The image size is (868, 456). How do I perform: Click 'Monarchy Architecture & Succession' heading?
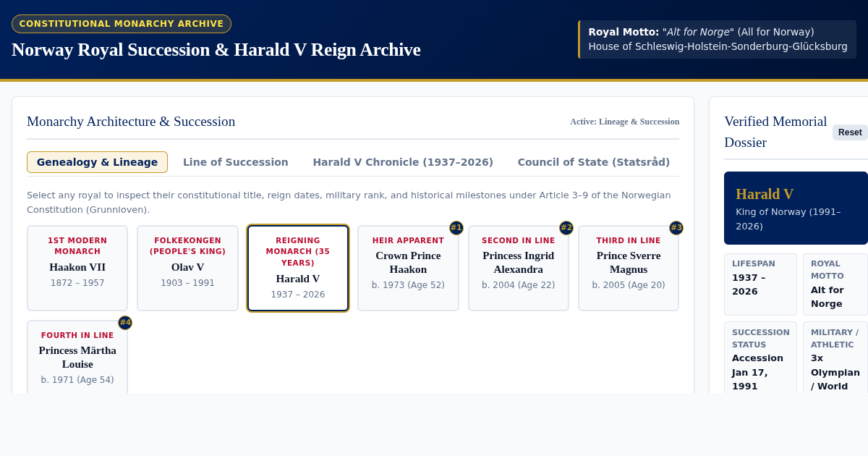[x=131, y=122]
